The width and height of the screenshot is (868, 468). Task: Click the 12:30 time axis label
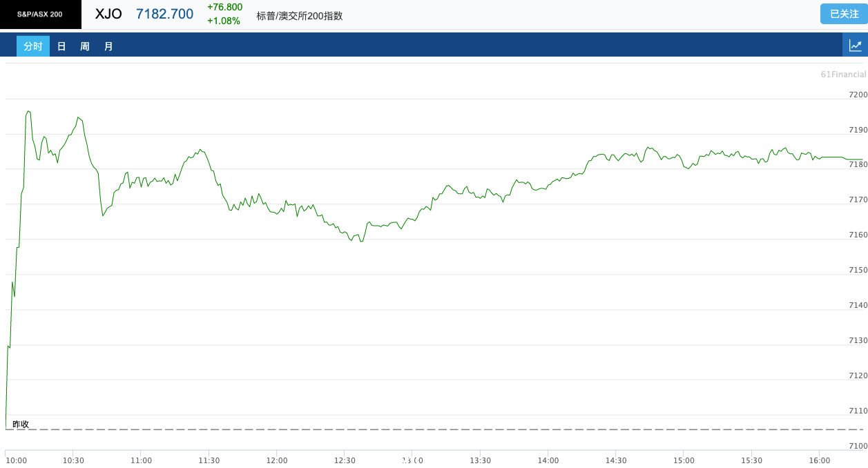coord(344,460)
